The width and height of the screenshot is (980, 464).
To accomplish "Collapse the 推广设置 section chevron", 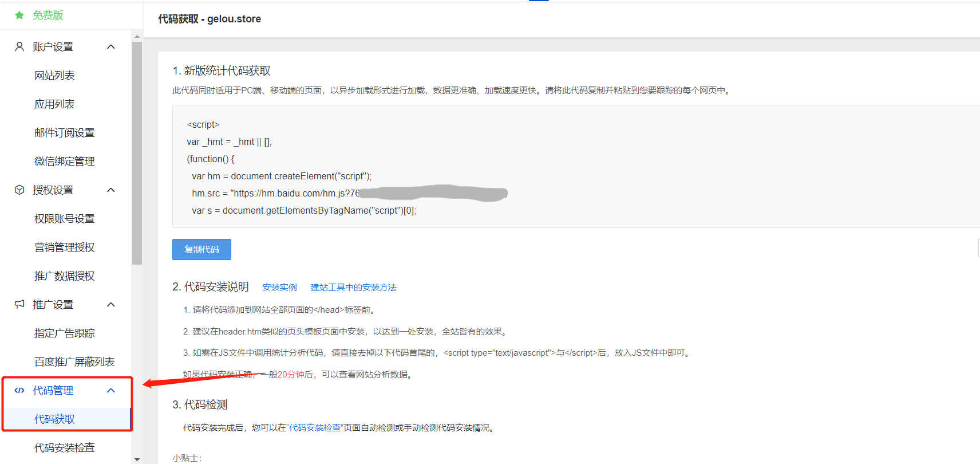I will point(111,304).
